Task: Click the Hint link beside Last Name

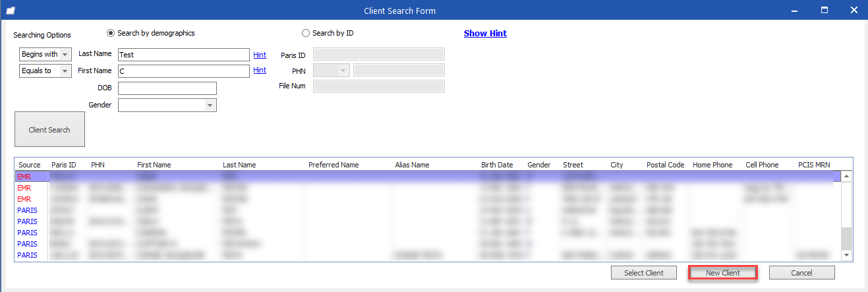Action: [260, 55]
